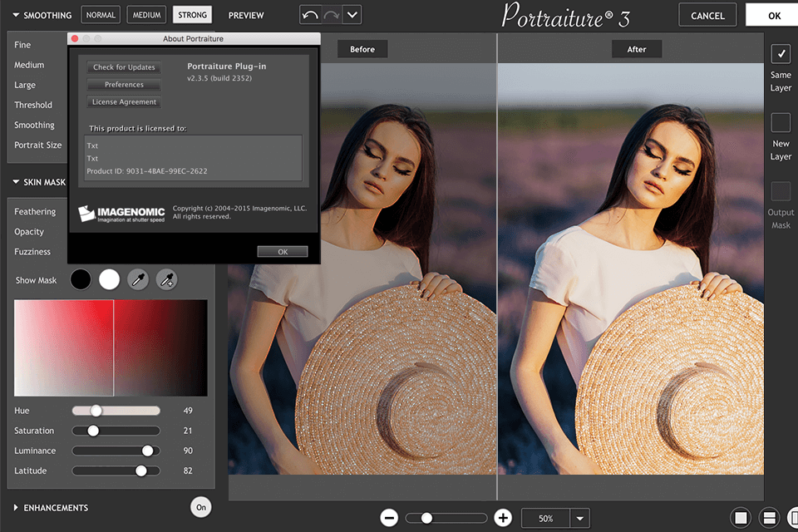
Task: Enable the Output Mask checkbox
Action: coord(781,191)
